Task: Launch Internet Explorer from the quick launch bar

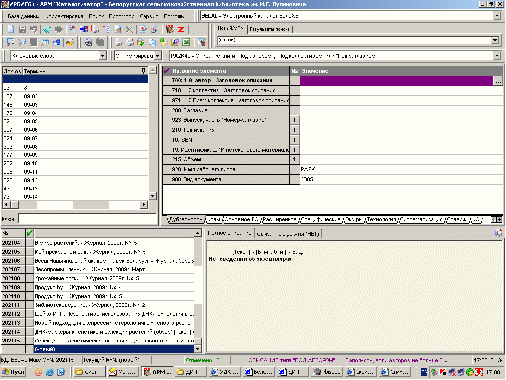Action: coord(50,372)
